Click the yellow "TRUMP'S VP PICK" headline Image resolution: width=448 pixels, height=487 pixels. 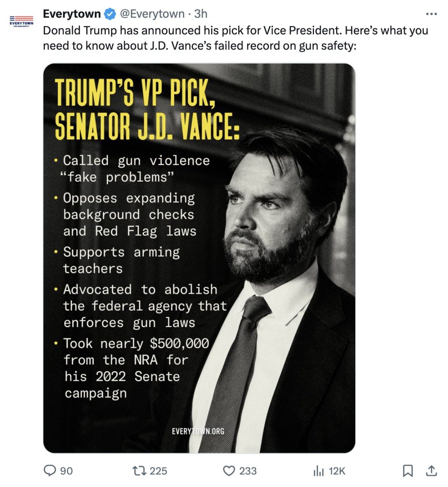132,93
